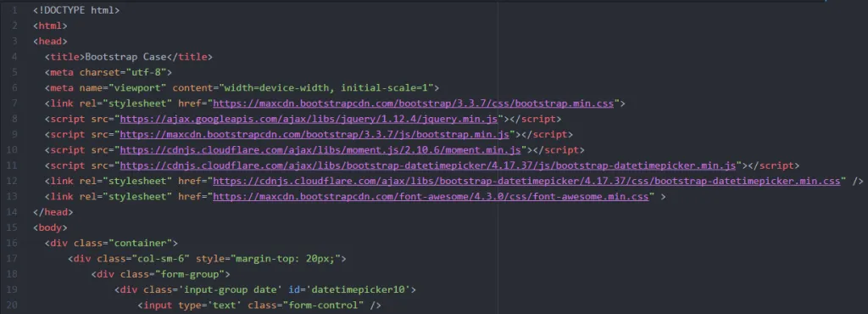Viewport: 868px width, 314px height.
Task: Click the "container" class value
Action: point(140,243)
